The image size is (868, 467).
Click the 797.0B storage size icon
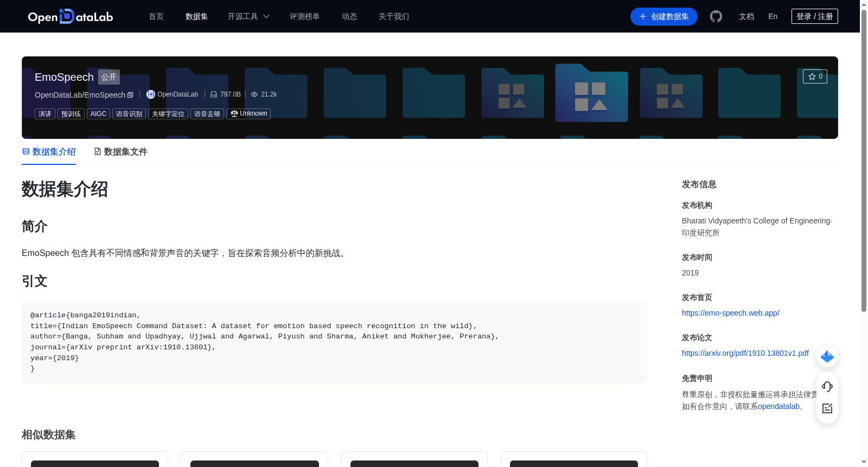(214, 94)
